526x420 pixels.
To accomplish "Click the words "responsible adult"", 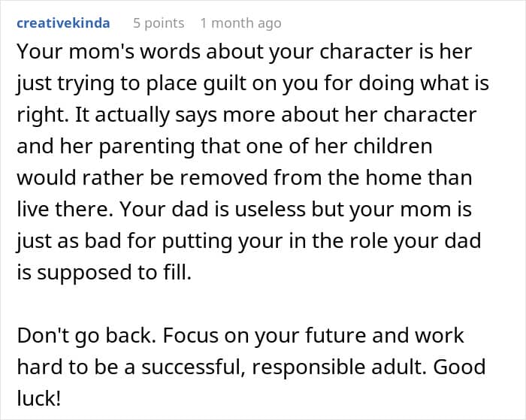I will [x=337, y=367].
